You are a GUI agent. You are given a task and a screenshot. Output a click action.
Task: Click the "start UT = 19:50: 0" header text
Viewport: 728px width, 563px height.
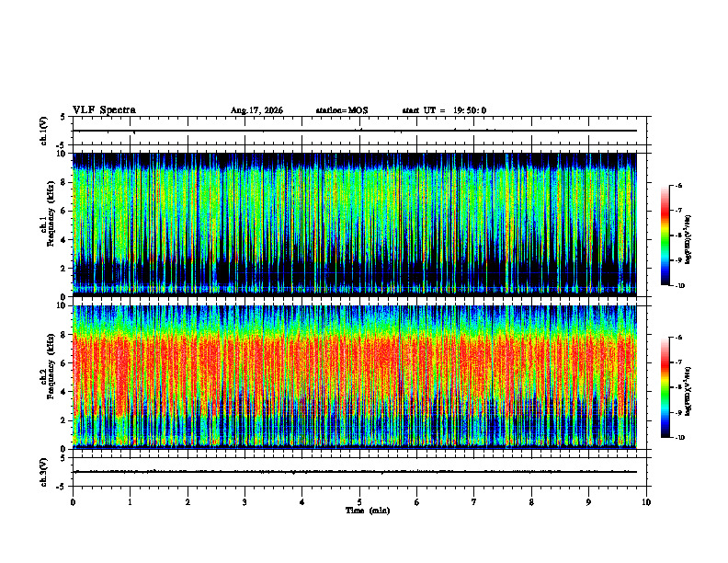click(444, 110)
